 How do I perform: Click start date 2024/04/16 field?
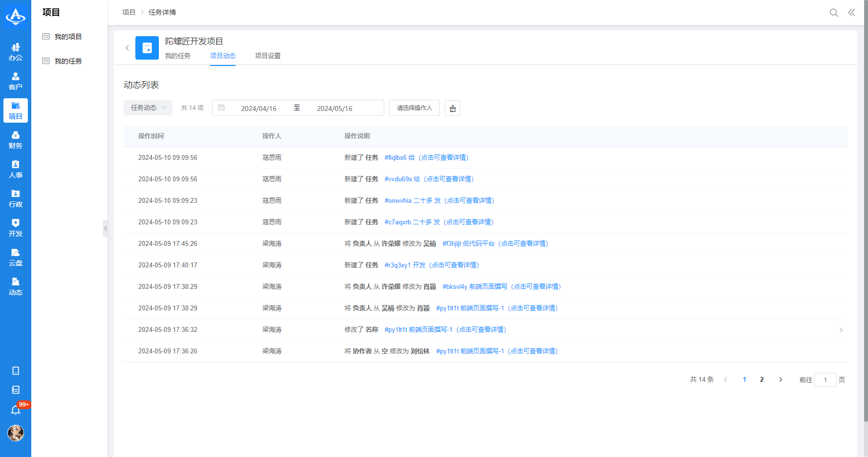(259, 108)
